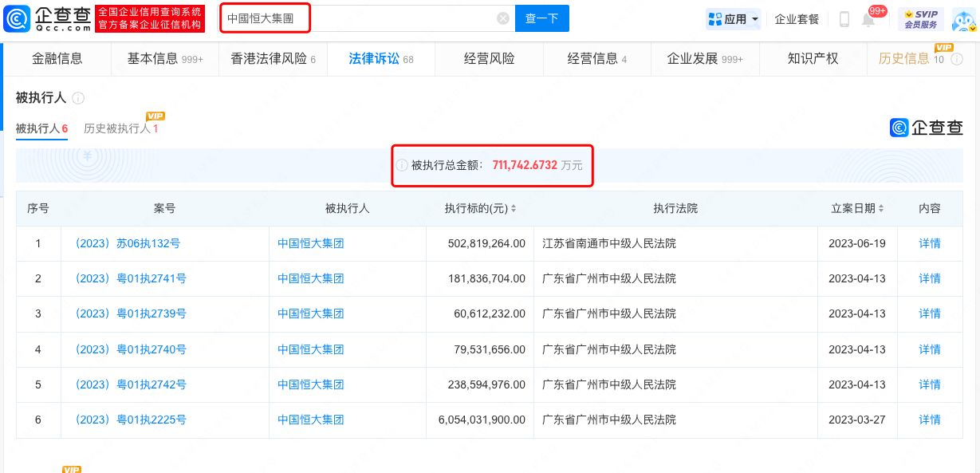Open the mobile phone icon in the header

point(844,19)
